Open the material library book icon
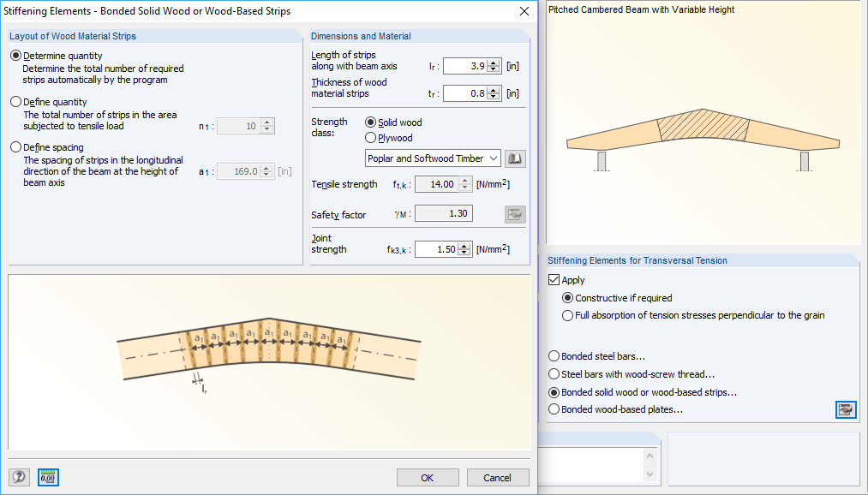 (515, 158)
